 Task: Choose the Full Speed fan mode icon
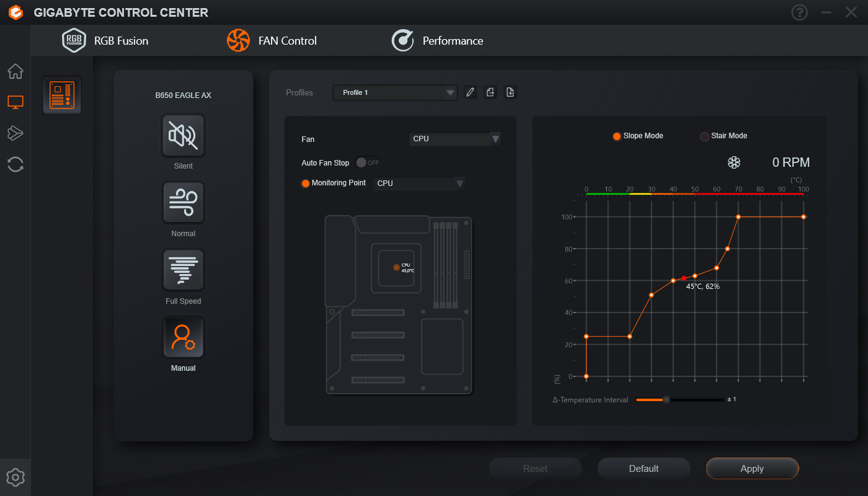183,270
